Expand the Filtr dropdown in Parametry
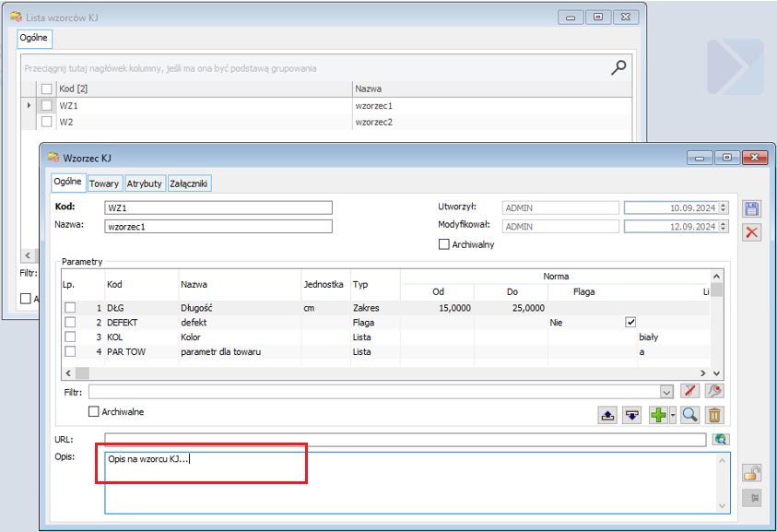The image size is (777, 532). 666,392
